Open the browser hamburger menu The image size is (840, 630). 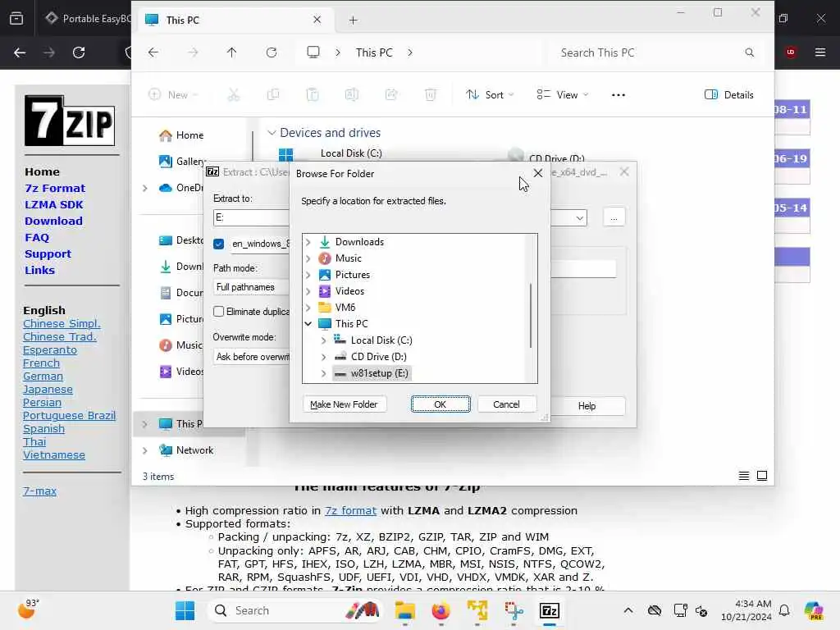pos(820,52)
